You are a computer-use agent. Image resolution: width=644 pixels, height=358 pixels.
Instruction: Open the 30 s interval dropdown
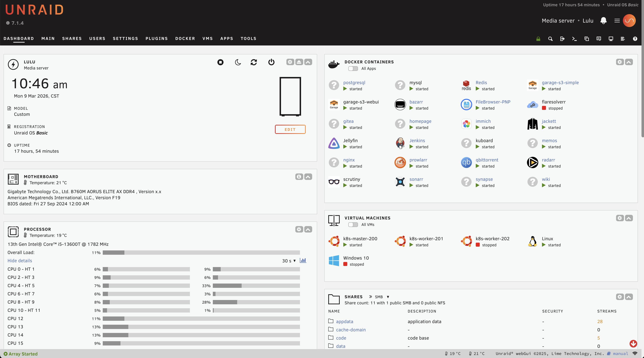[x=289, y=261]
